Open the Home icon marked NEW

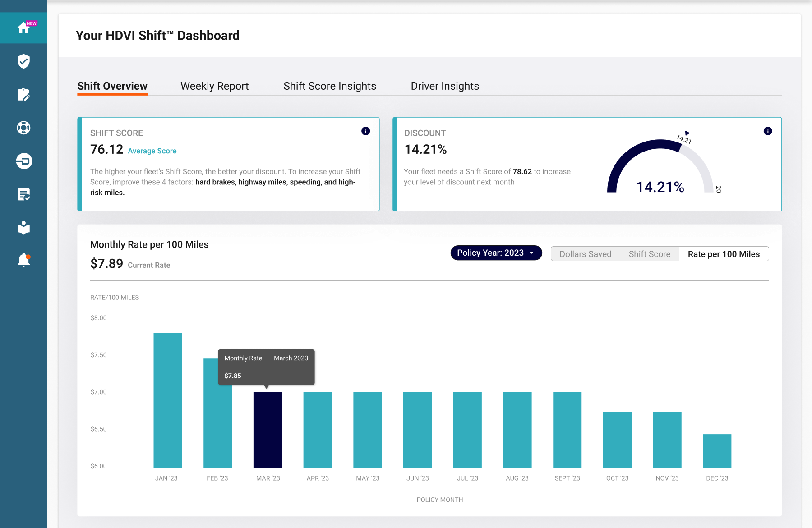click(x=23, y=28)
